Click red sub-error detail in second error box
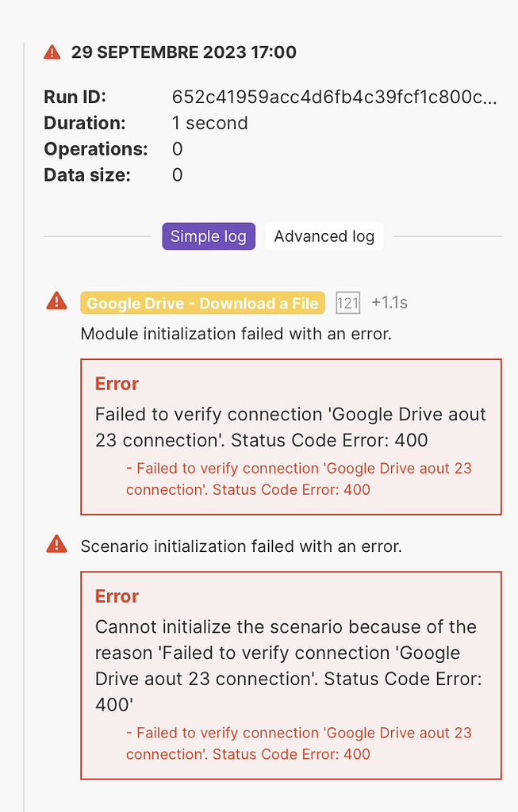Screen dimensions: 518x812 (x=298, y=743)
